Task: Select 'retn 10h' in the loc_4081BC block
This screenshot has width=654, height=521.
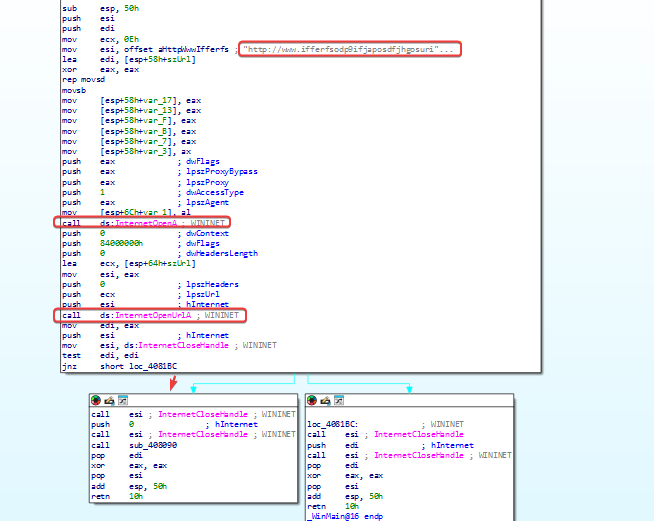Action: (x=333, y=506)
